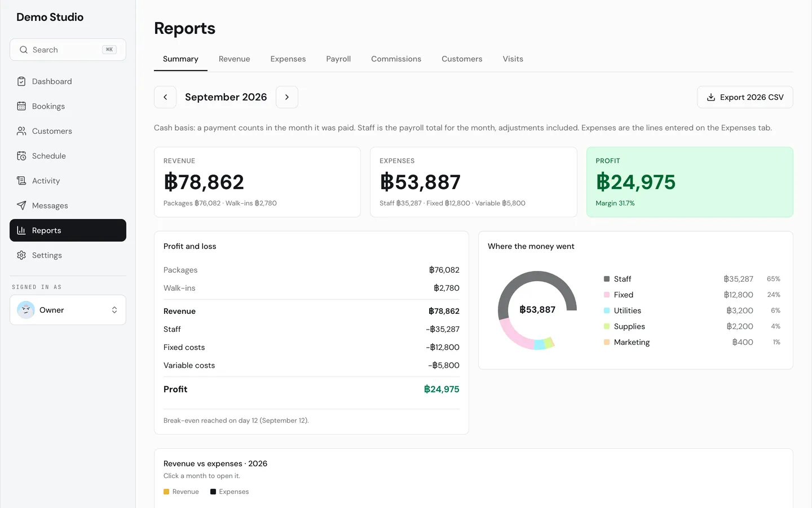Go to previous month with left chevron

click(x=165, y=97)
